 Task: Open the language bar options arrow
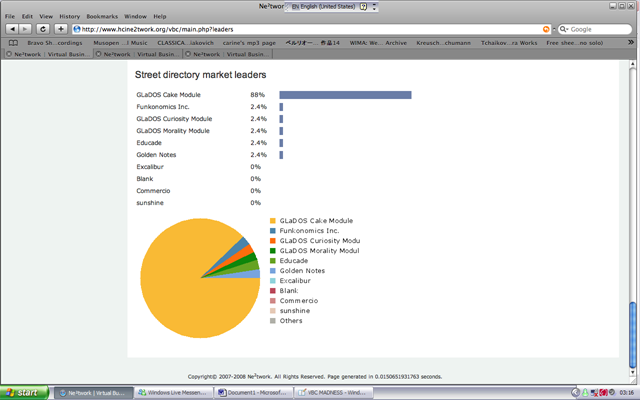coord(374,7)
